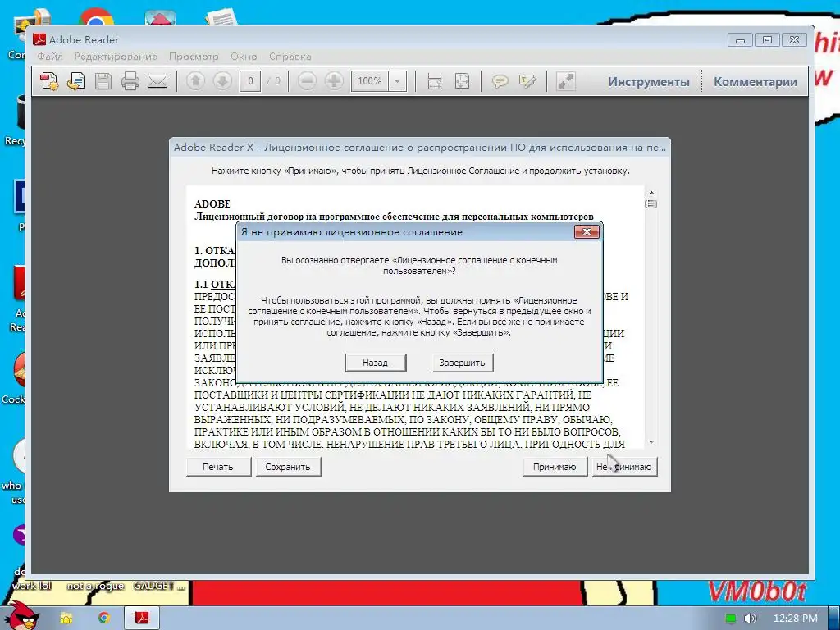Click the Назад button in dialog
840x630 pixels.
[x=375, y=363]
